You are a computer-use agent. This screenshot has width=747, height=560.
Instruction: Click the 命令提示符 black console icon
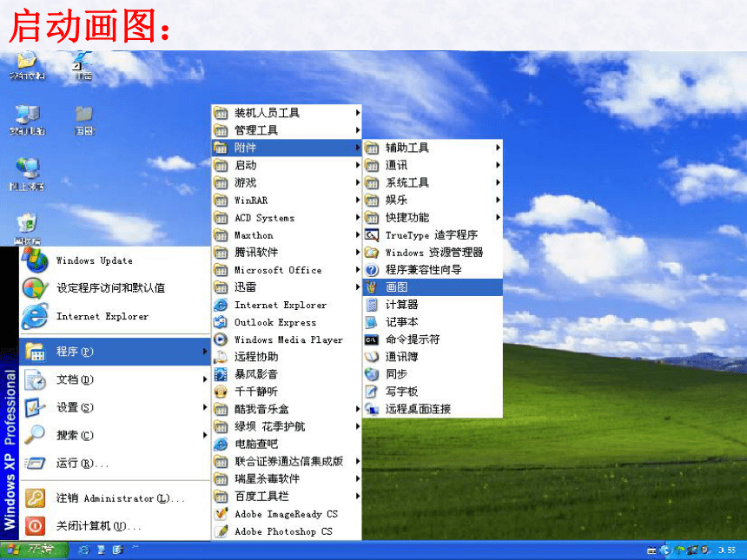372,340
